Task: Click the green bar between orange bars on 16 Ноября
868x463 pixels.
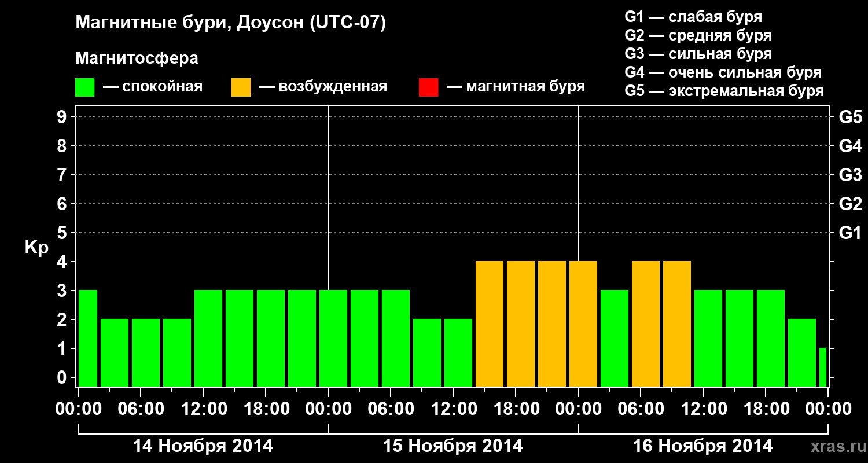Action: [x=615, y=338]
